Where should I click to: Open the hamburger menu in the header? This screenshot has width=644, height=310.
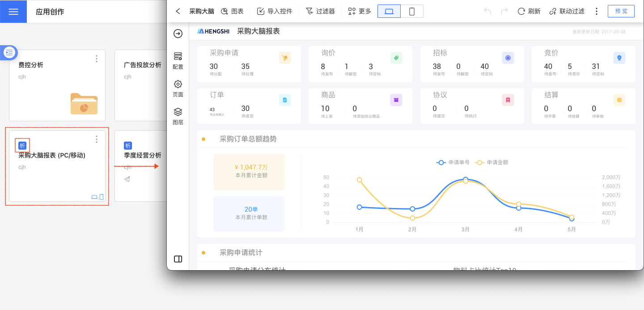click(13, 12)
